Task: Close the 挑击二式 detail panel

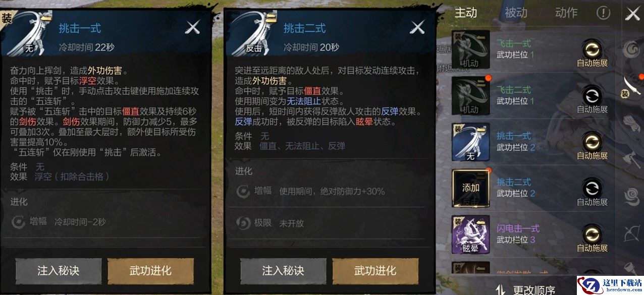Action: tap(417, 27)
